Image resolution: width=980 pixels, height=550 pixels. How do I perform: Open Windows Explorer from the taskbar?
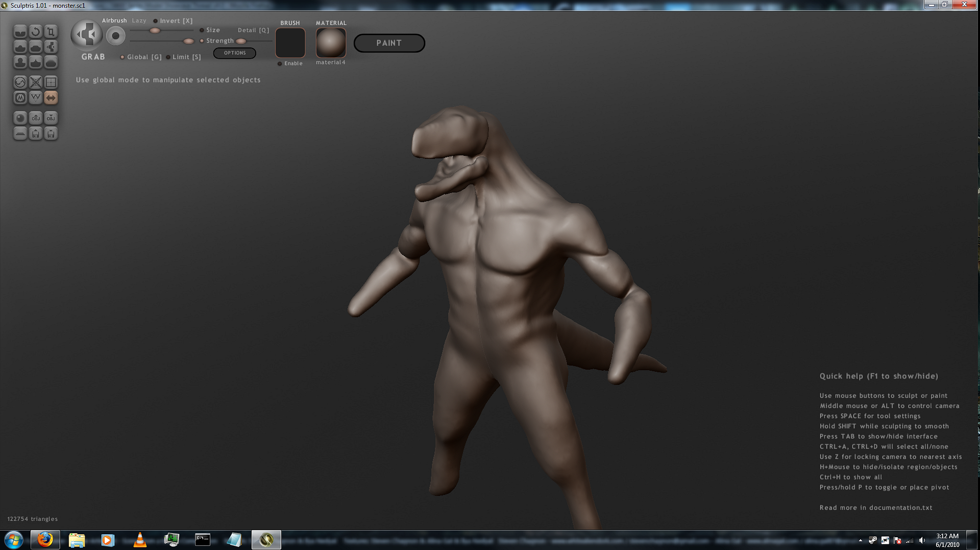pos(77,540)
